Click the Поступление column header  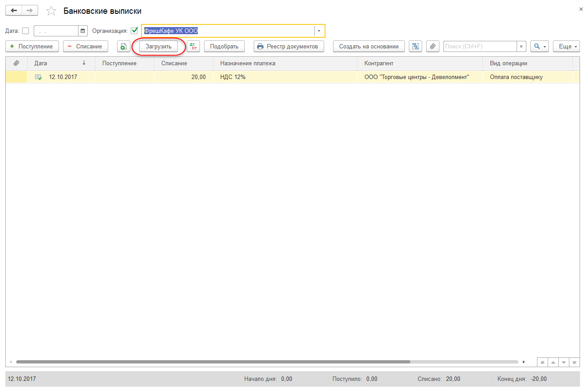pyautogui.click(x=125, y=63)
